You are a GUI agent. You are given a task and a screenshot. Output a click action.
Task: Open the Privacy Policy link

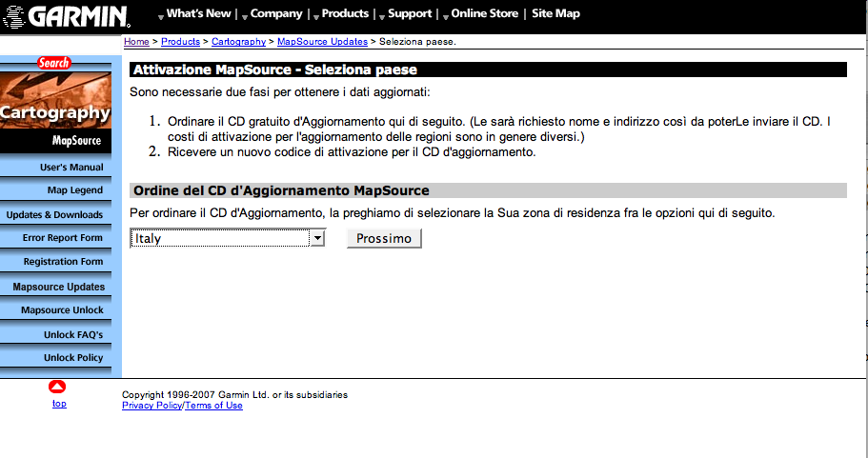tap(151, 406)
